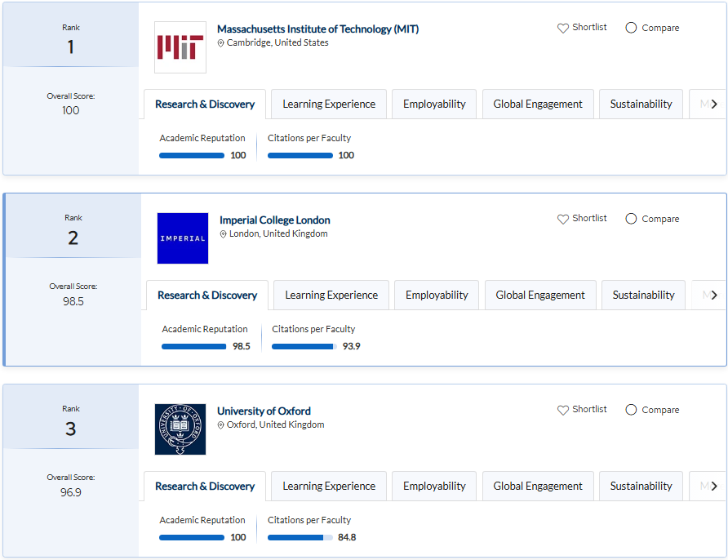
Task: Click Imperial Academic Reputation bar 98.5
Action: click(194, 346)
